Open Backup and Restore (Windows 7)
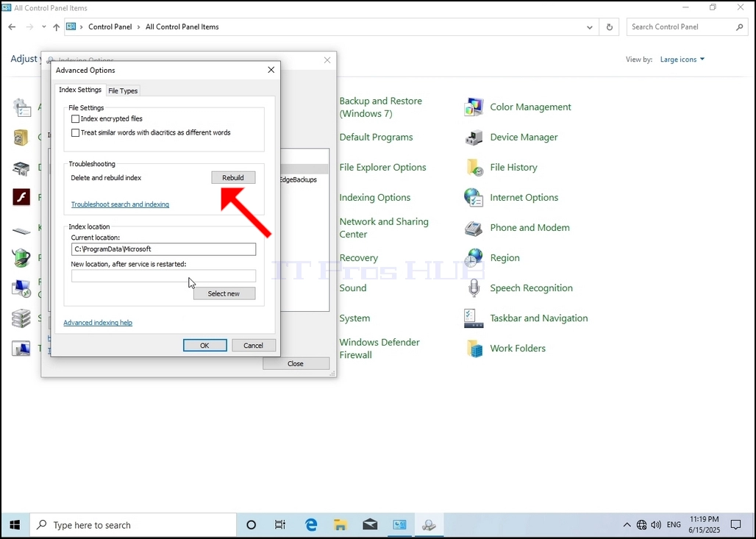 coord(381,107)
